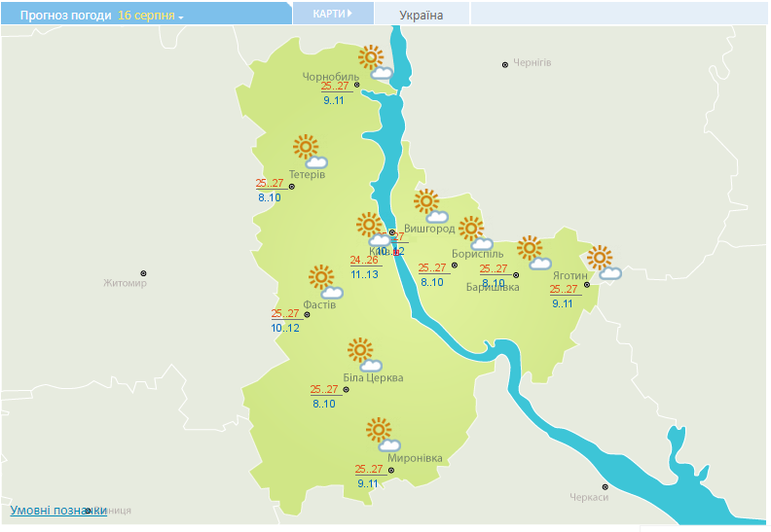Click the red Київ capital marker
Image resolution: width=771 pixels, height=532 pixels.
tap(396, 252)
